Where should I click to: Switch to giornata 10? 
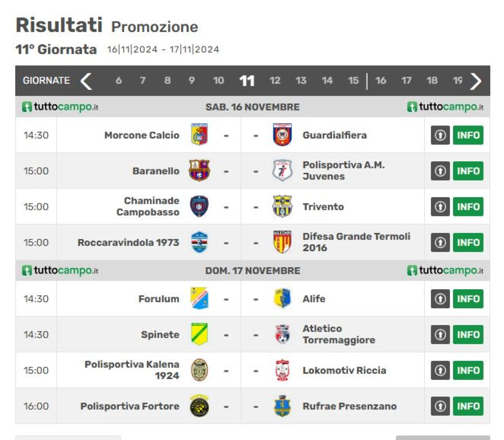(x=219, y=81)
